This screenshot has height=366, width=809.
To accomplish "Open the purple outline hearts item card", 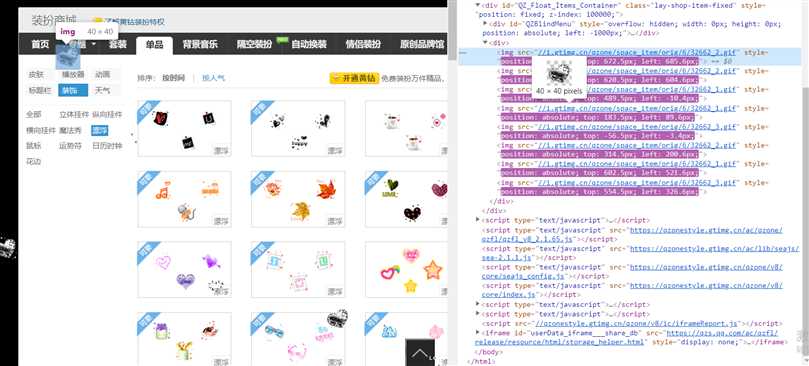I will pyautogui.click(x=184, y=269).
